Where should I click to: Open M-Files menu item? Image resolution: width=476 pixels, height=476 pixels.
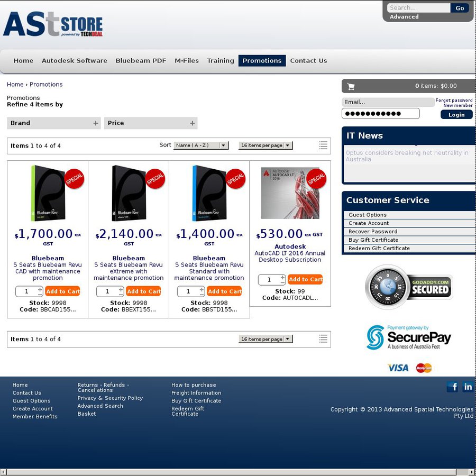click(187, 61)
